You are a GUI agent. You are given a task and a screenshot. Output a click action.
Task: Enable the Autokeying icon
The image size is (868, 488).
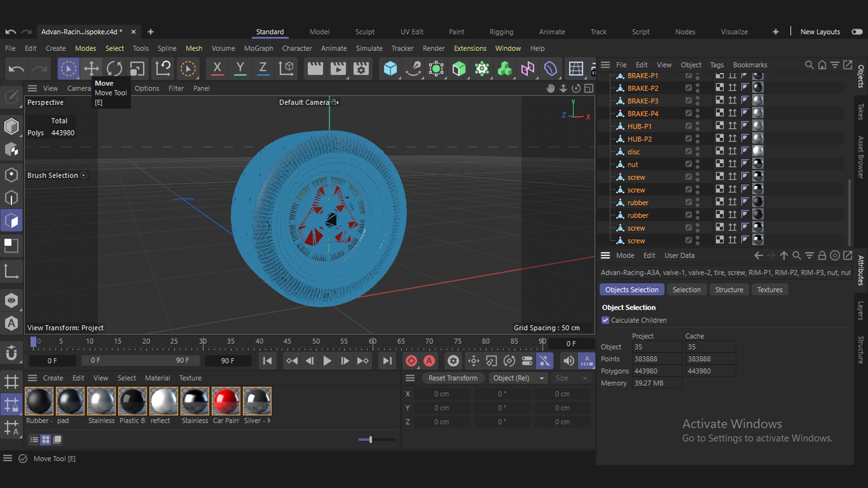click(x=429, y=361)
